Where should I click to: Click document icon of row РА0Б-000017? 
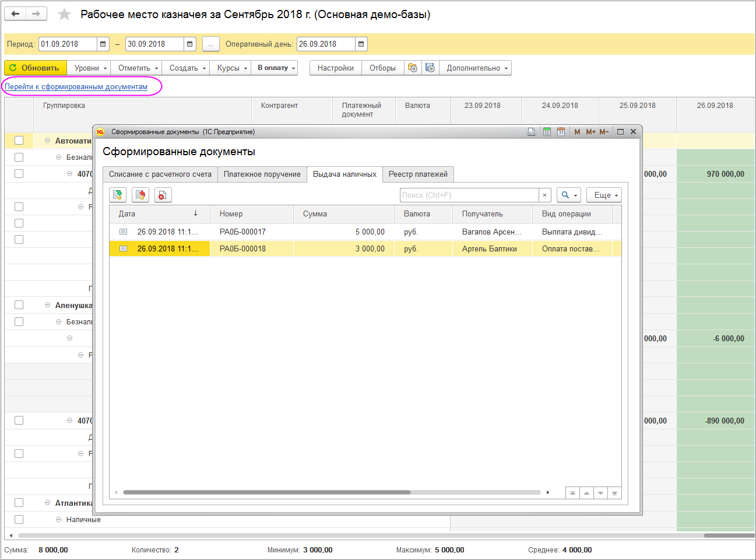[x=123, y=232]
